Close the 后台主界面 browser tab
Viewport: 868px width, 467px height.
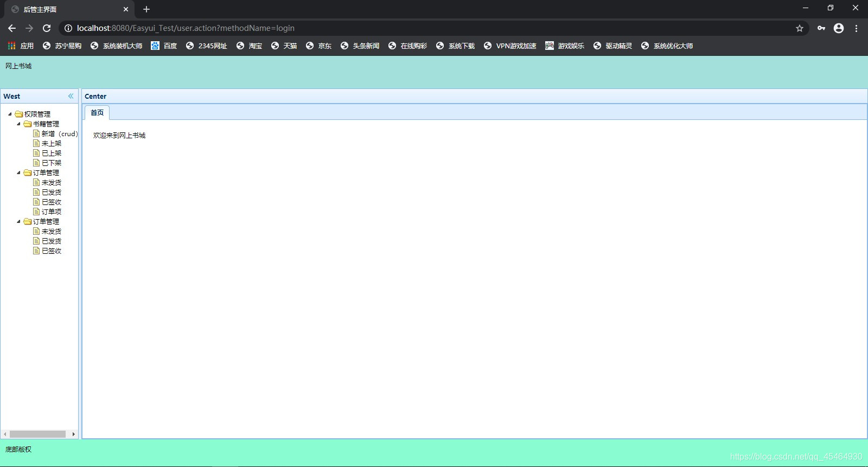[x=126, y=9]
